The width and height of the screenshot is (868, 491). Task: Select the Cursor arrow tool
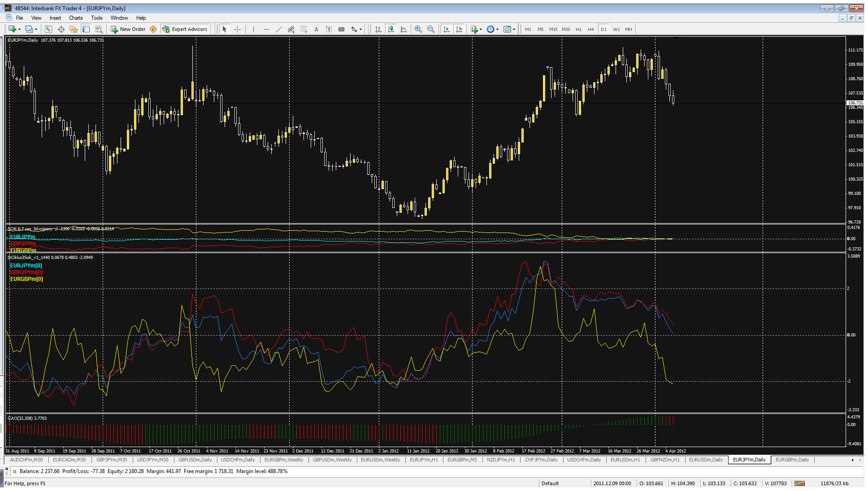(225, 29)
